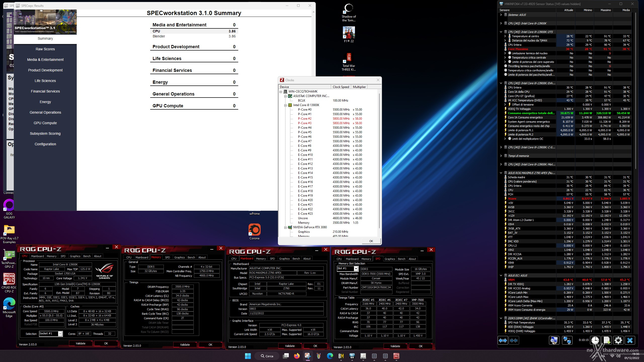Open the Socket #1 selection dropdown
The image size is (644, 362).
60,334
